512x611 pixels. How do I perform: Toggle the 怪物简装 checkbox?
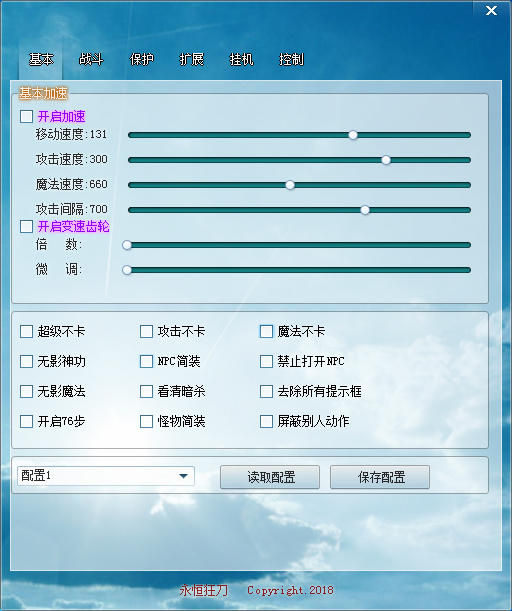click(x=146, y=422)
